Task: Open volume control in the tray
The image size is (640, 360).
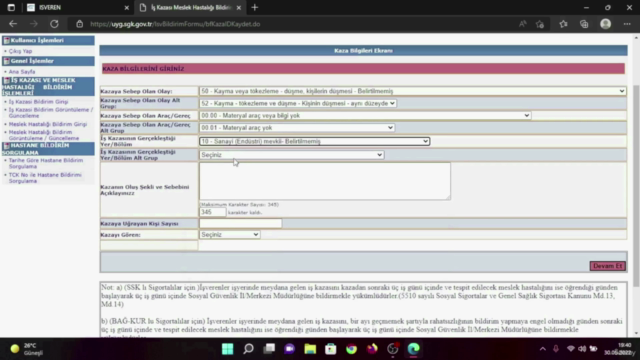Action: [582, 349]
